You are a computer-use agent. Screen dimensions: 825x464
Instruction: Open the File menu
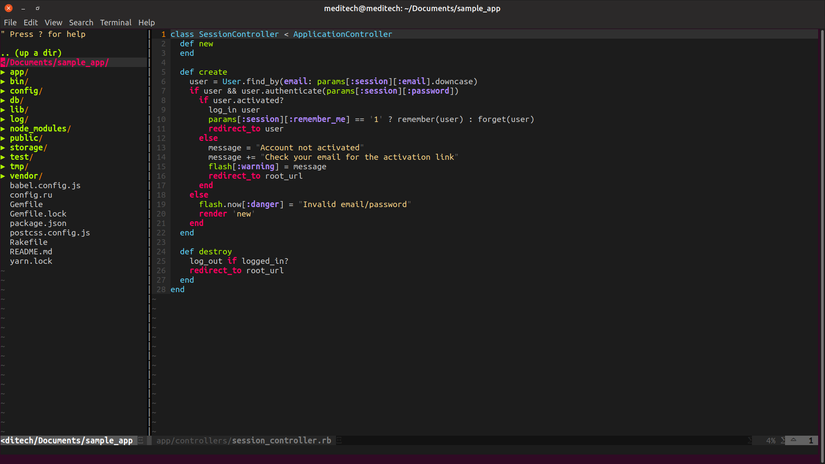10,22
